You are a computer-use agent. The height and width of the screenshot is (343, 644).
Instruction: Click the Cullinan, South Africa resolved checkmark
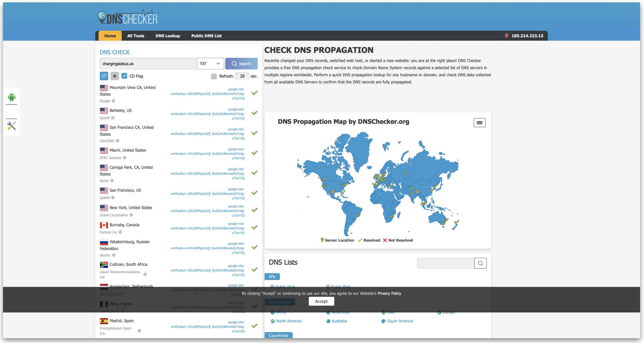point(255,269)
